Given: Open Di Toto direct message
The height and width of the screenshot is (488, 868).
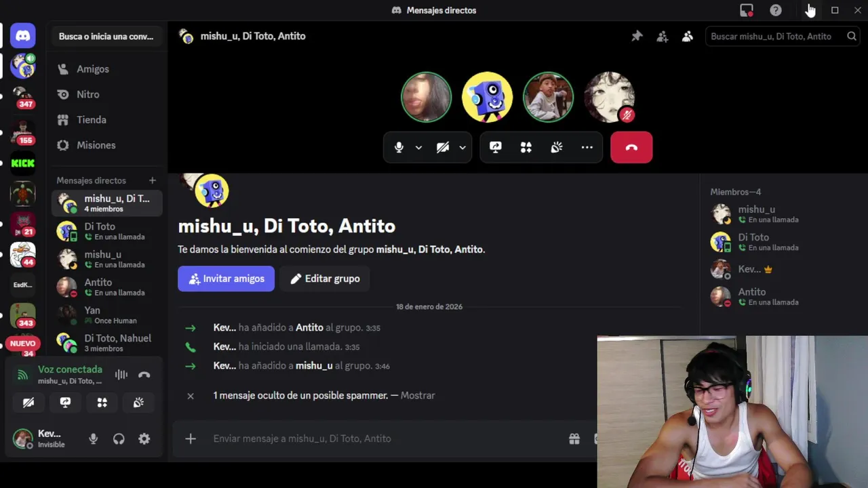Looking at the screenshot, I should 106,231.
